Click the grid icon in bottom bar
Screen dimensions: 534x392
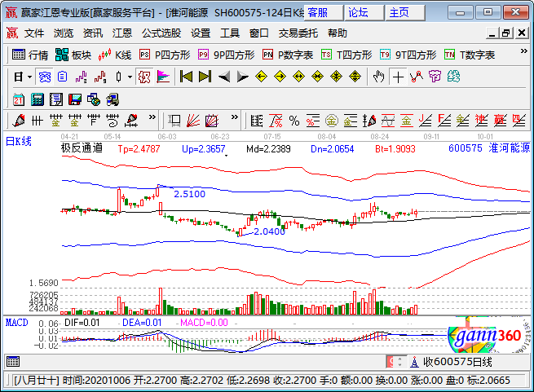point(13,361)
